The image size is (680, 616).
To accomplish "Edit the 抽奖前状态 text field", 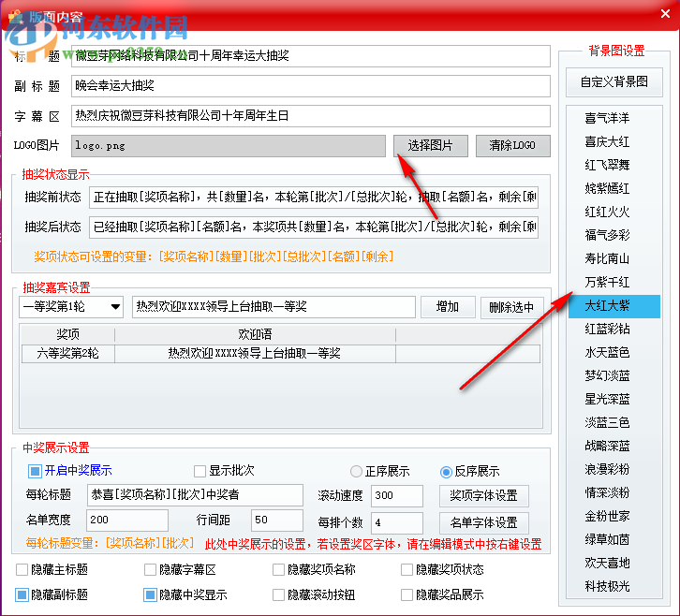I will click(314, 198).
